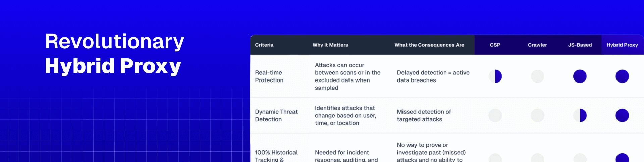The height and width of the screenshot is (162, 644).
Task: Select the CSP column header
Action: point(495,45)
